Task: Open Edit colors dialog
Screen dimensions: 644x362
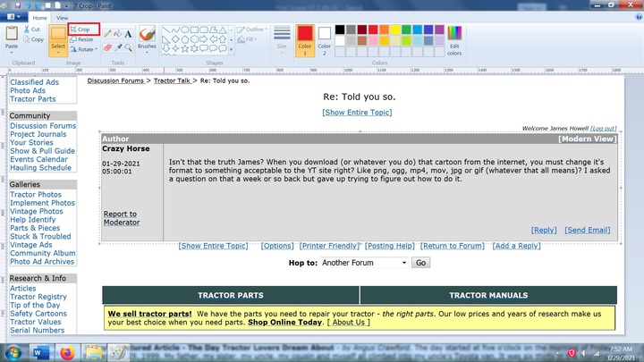Action: coord(454,40)
